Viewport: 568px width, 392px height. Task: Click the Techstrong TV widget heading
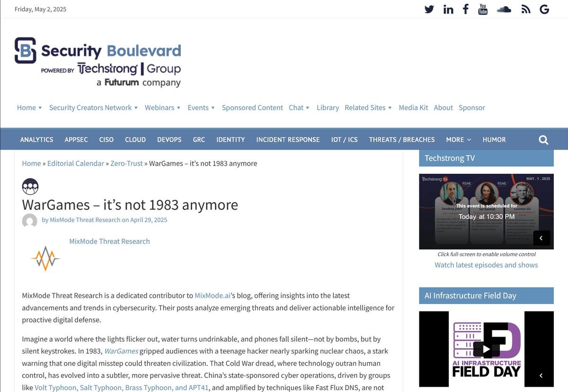coord(486,158)
